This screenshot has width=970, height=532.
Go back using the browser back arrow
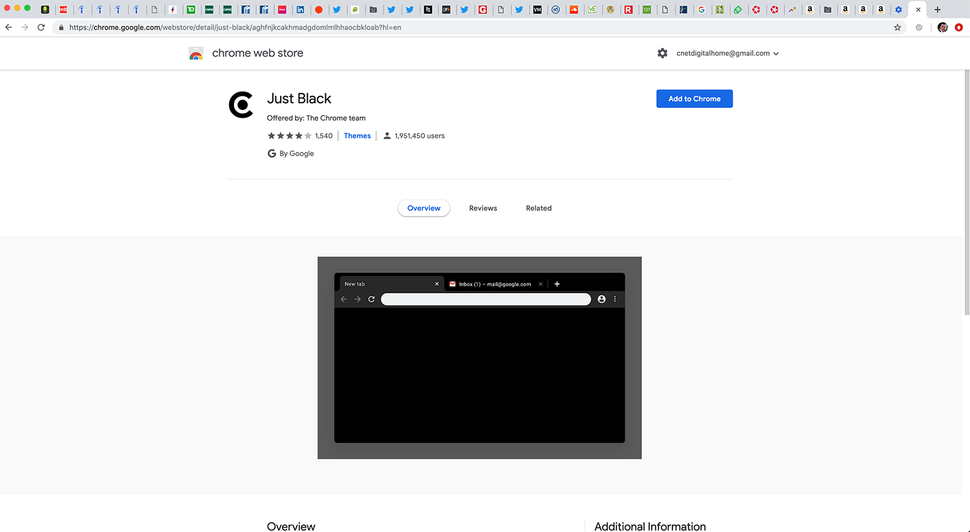(x=9, y=27)
